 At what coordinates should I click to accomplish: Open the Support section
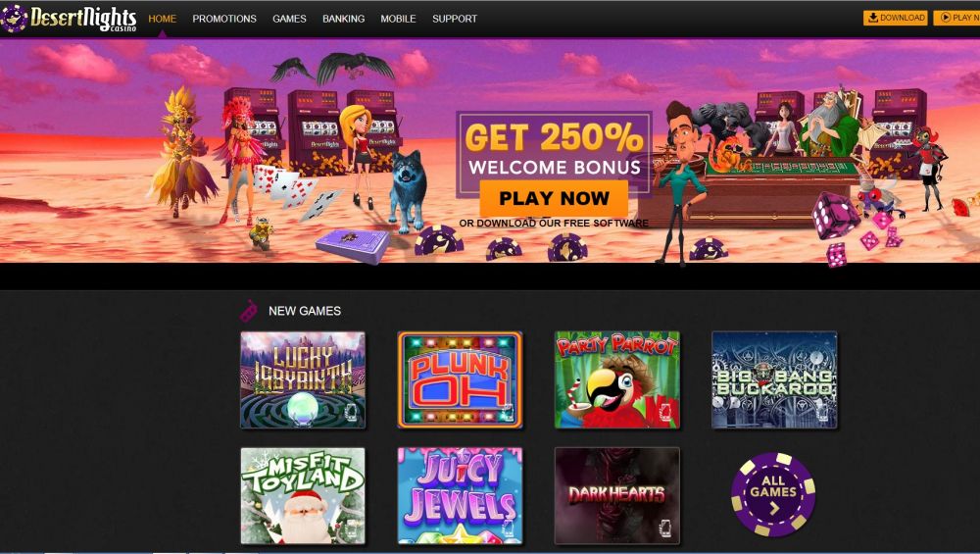[455, 19]
